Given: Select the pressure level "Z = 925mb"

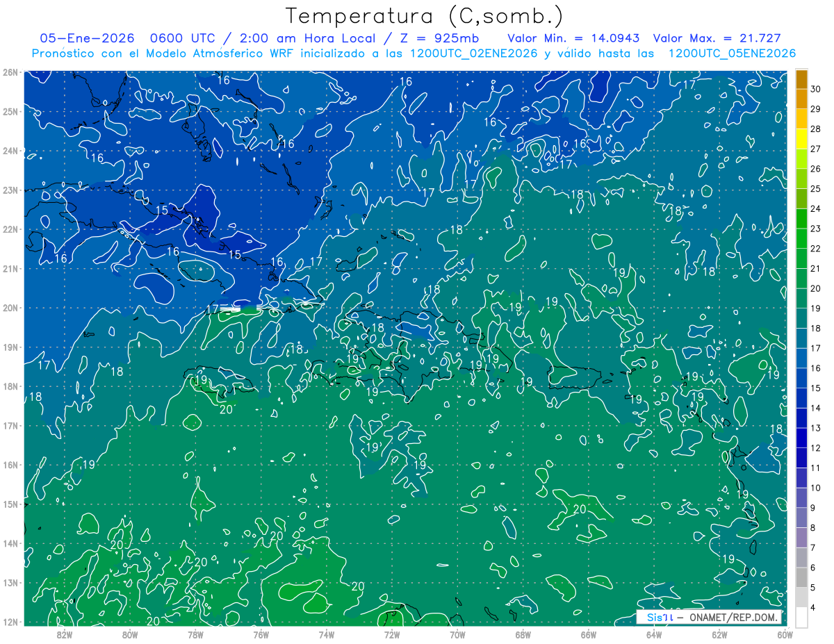Looking at the screenshot, I should (441, 39).
